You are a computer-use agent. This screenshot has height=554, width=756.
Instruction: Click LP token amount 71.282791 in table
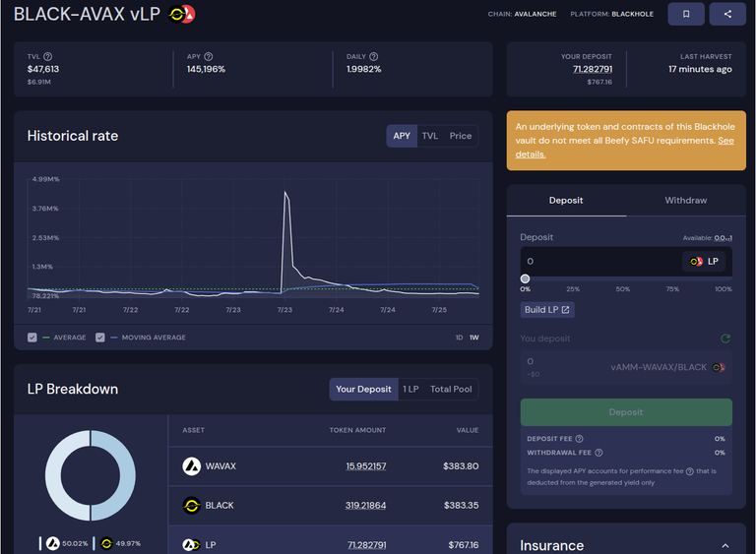[x=367, y=545]
